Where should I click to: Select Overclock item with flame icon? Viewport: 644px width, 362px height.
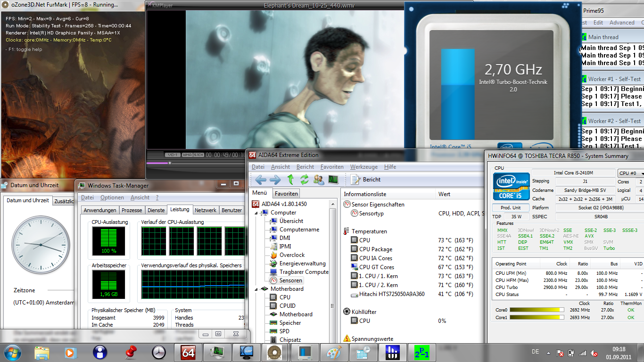(292, 255)
